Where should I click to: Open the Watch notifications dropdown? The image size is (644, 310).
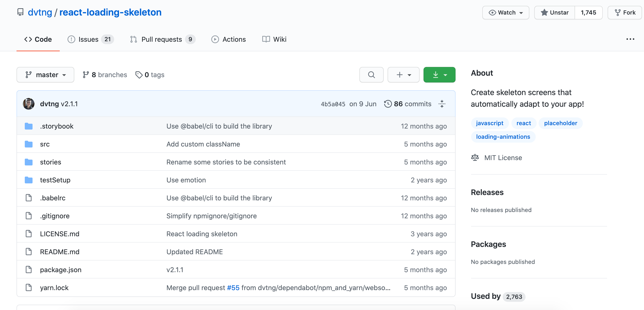coord(506,12)
